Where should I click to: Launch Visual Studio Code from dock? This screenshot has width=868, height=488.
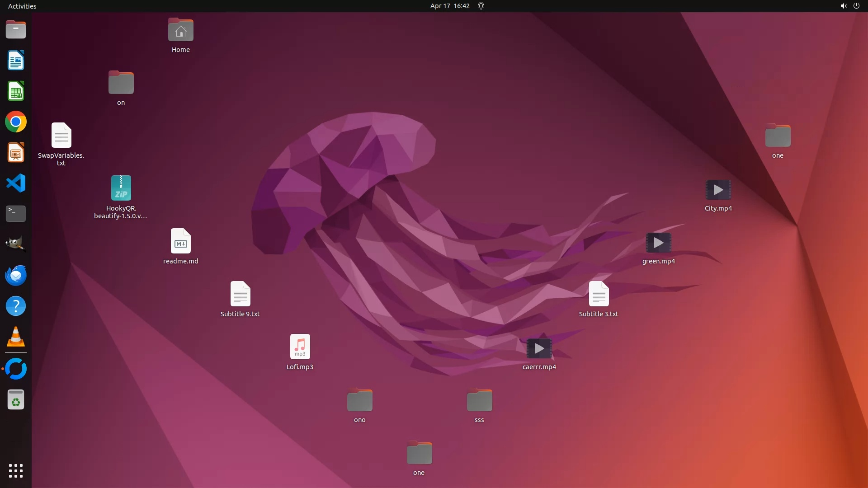click(x=16, y=183)
